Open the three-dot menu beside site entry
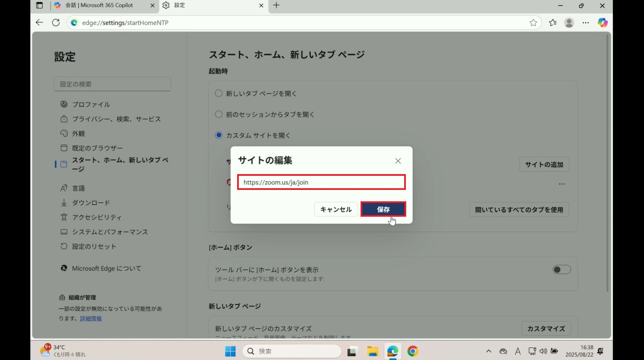644x360 pixels. point(562,184)
